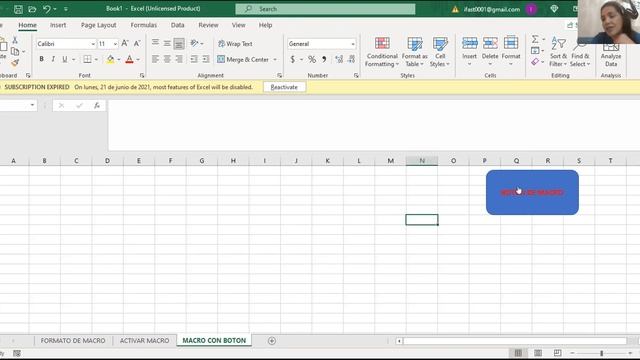Image resolution: width=640 pixels, height=360 pixels.
Task: Decrease cell indent
Action: pyautogui.click(x=194, y=59)
